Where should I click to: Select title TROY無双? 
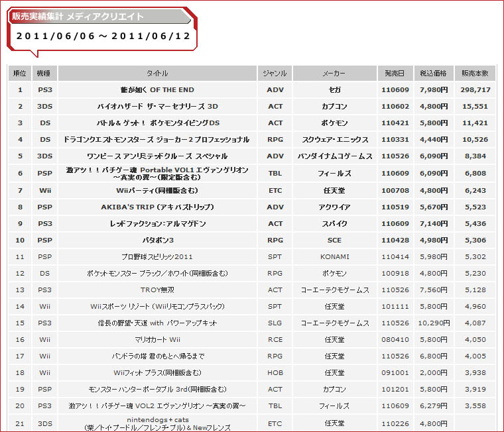point(157,290)
